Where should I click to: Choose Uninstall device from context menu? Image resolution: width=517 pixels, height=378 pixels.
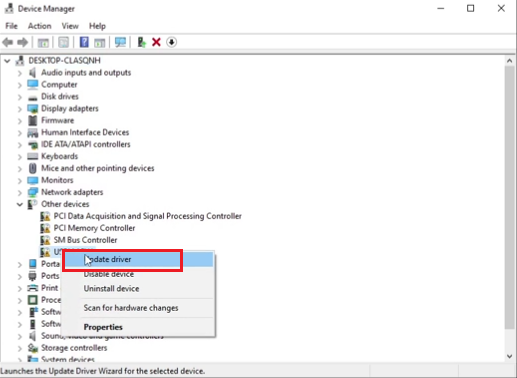click(x=139, y=289)
